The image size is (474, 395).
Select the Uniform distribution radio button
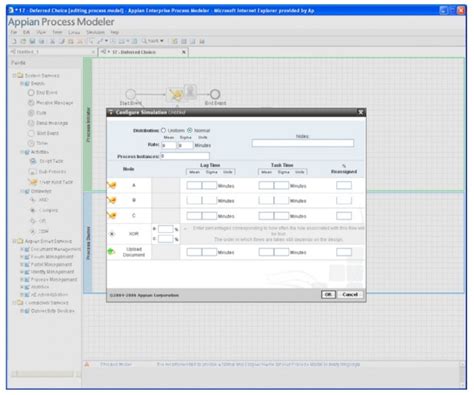pos(163,130)
